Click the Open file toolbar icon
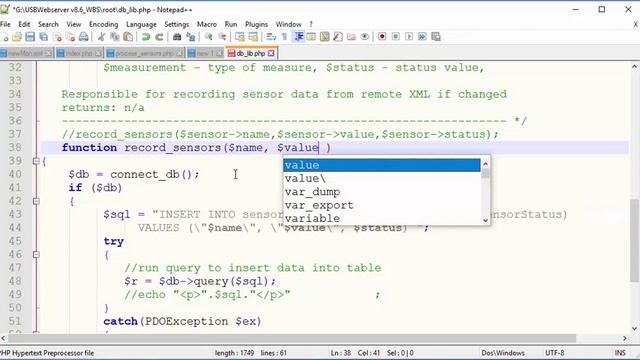Viewport: 640px width, 360px height. pyautogui.click(x=17, y=37)
